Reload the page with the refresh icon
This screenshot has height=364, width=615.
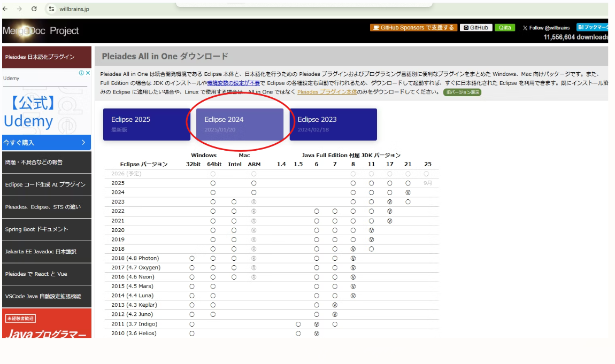click(34, 9)
